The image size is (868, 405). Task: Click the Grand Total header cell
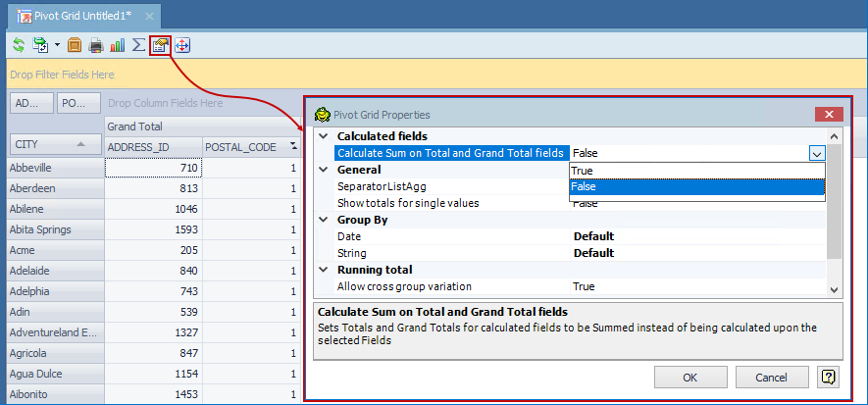pos(203,127)
